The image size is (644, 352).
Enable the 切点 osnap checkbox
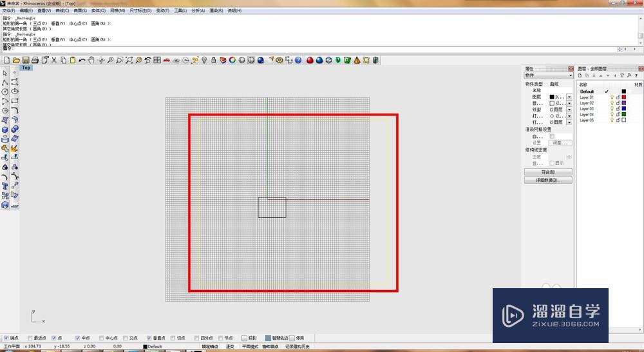pos(173,338)
